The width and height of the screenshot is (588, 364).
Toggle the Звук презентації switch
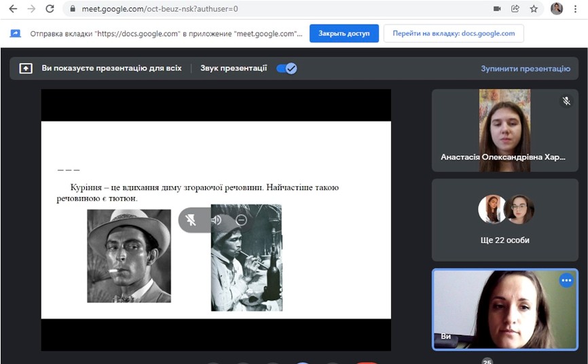(x=287, y=69)
